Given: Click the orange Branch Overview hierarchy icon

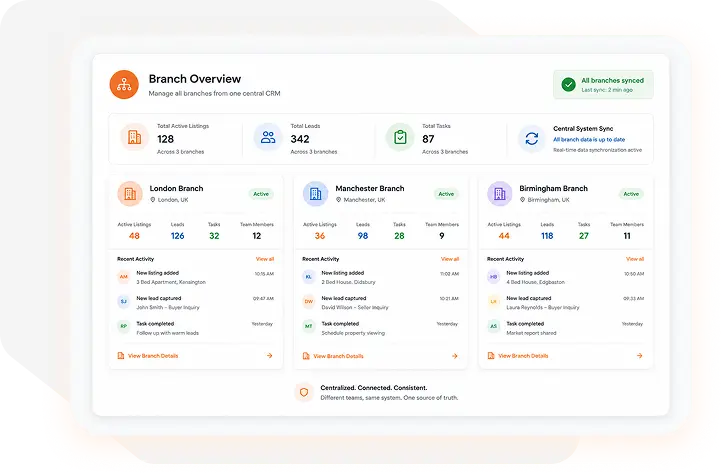Looking at the screenshot, I should [x=124, y=85].
